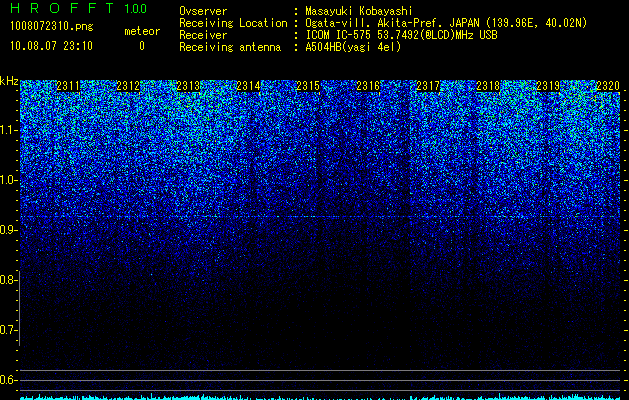
Task: Click the 1.1 frequency axis label
Action: tap(8, 130)
